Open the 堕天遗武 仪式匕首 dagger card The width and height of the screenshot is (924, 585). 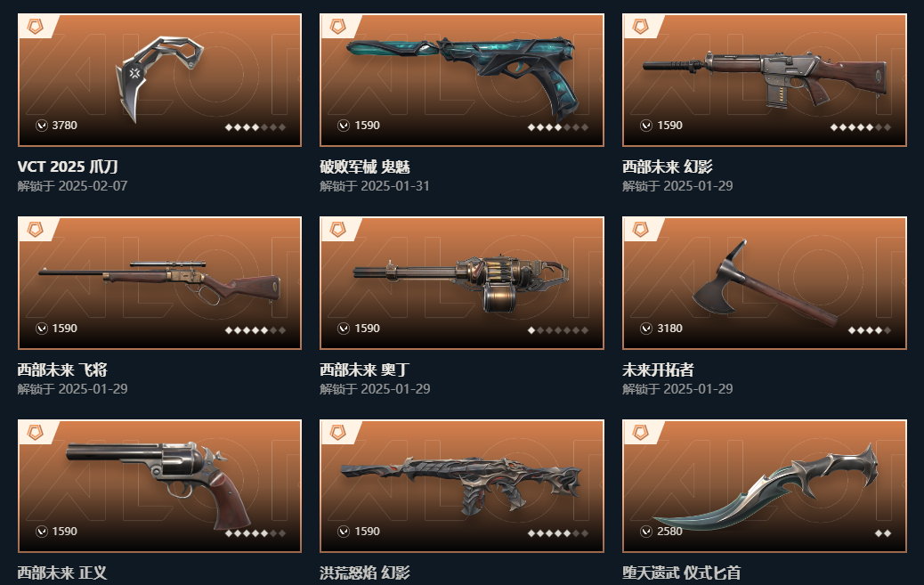pyautogui.click(x=765, y=486)
